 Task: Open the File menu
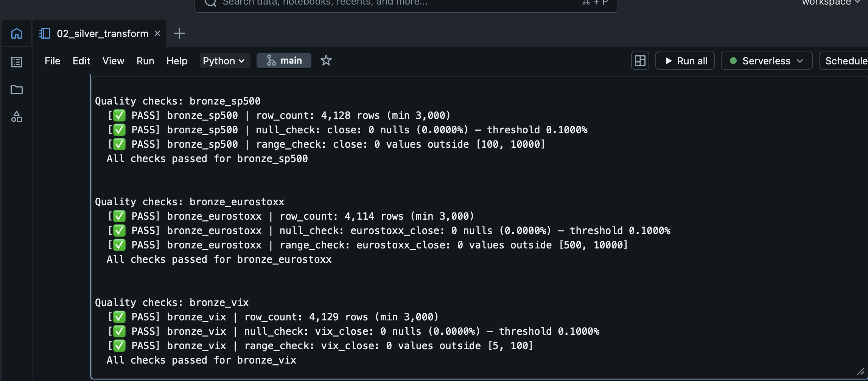52,61
